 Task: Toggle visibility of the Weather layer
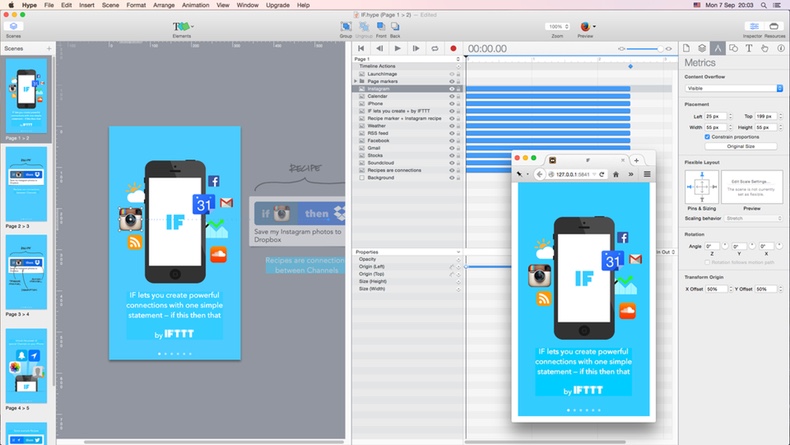tap(451, 126)
